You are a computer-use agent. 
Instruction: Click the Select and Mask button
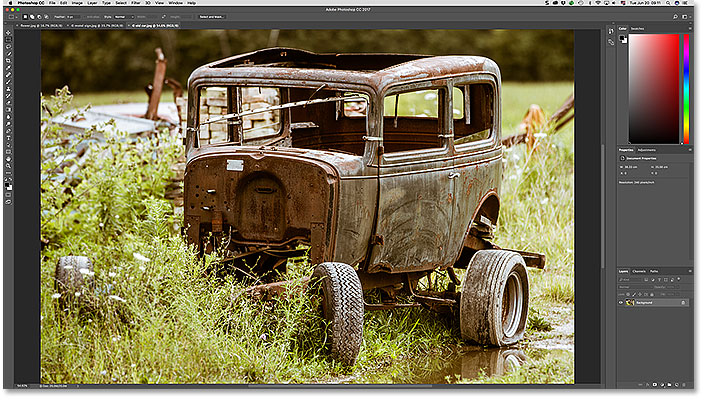click(x=212, y=17)
